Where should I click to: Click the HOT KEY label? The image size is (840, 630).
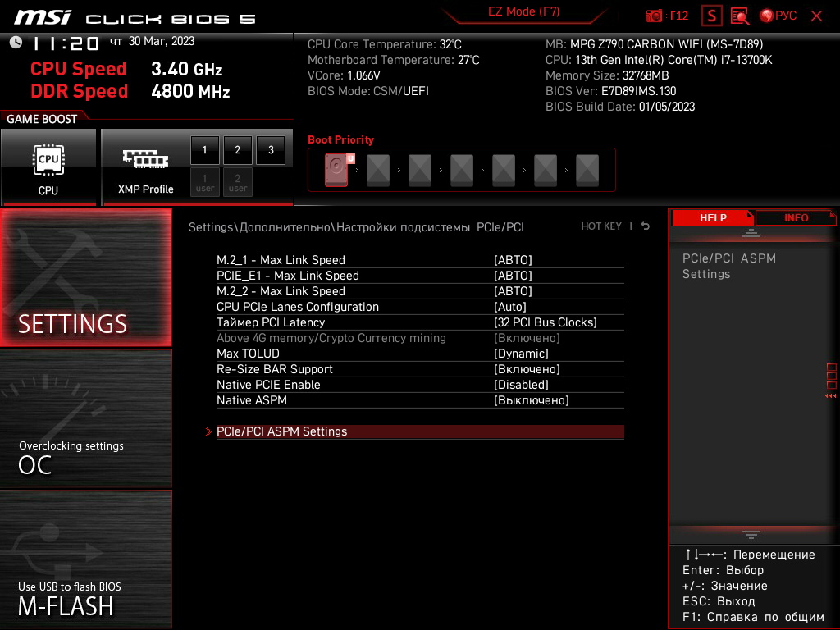pyautogui.click(x=601, y=226)
